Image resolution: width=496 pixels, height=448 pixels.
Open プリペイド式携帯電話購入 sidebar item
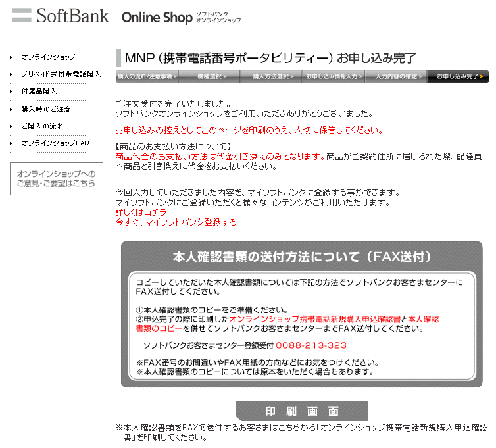[x=61, y=74]
